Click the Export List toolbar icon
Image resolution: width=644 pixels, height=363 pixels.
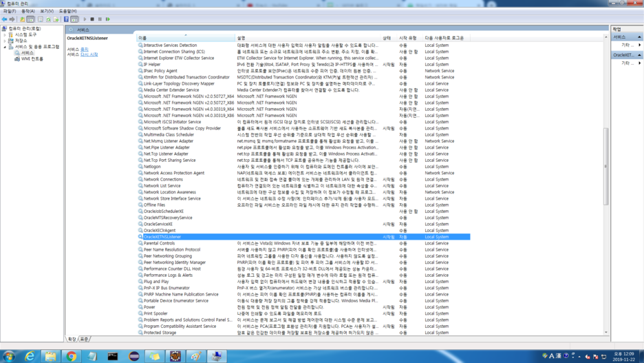click(x=56, y=19)
